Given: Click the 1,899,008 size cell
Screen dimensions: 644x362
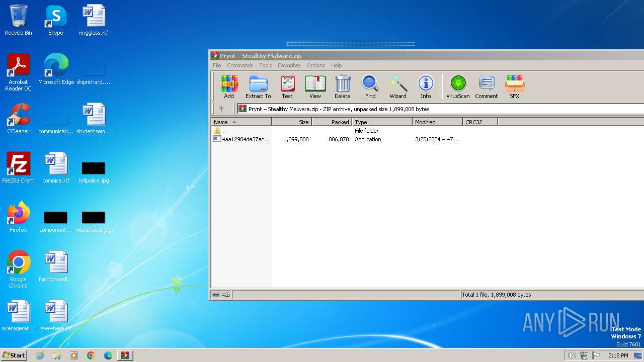Looking at the screenshot, I should (296, 139).
